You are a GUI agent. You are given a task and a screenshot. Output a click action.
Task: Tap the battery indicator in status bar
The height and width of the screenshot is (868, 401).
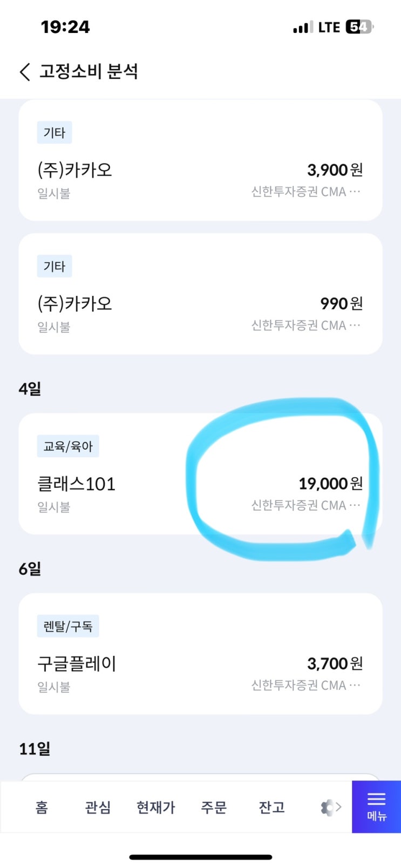pyautogui.click(x=359, y=27)
